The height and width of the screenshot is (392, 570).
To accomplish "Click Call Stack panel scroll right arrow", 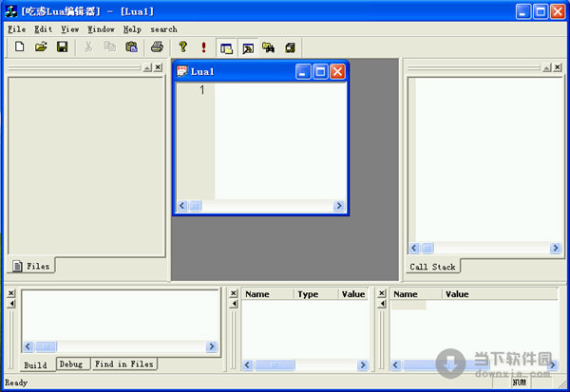I will [556, 248].
